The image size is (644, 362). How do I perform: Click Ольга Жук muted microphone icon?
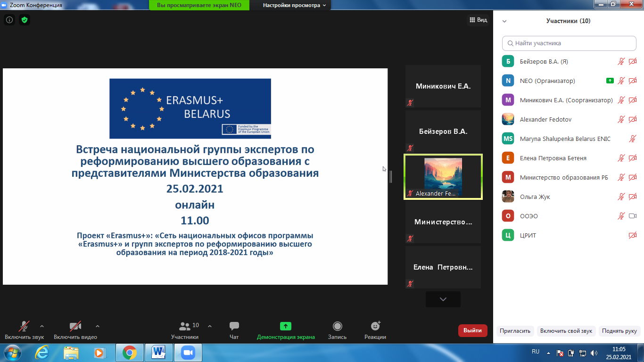tap(621, 197)
